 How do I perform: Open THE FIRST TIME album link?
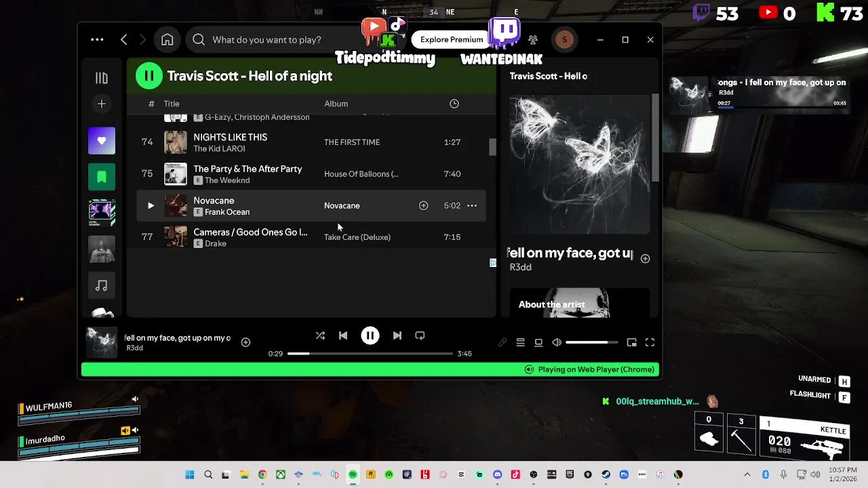[352, 142]
